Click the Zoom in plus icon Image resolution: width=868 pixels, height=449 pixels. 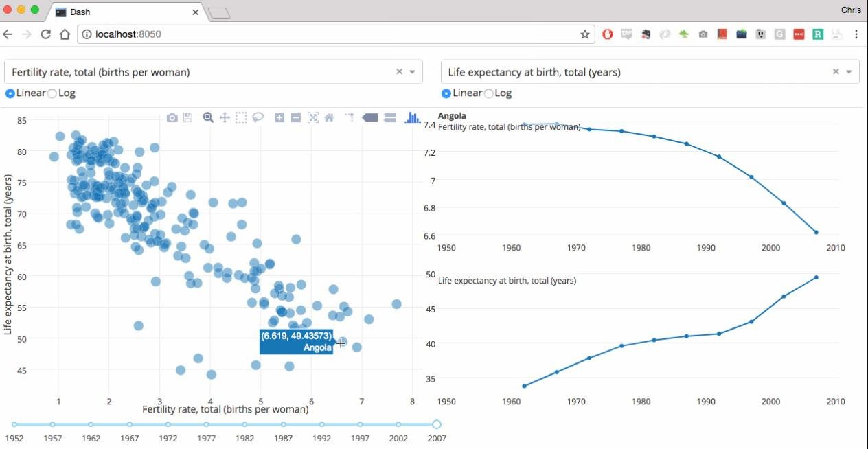[x=279, y=117]
